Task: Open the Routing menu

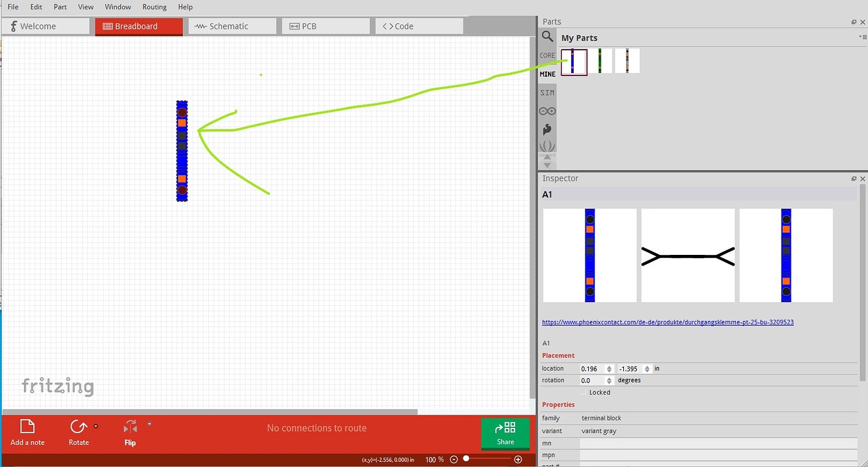Action: click(154, 7)
